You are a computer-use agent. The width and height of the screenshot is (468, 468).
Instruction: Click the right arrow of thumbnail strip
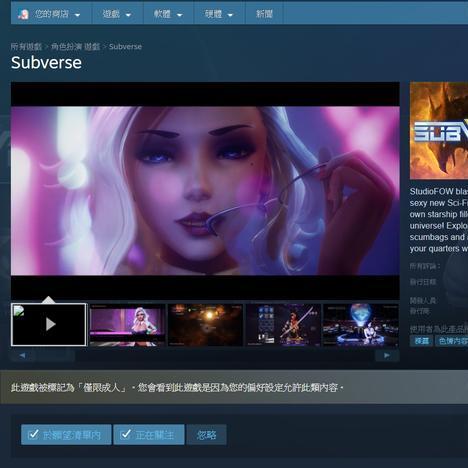[387, 356]
